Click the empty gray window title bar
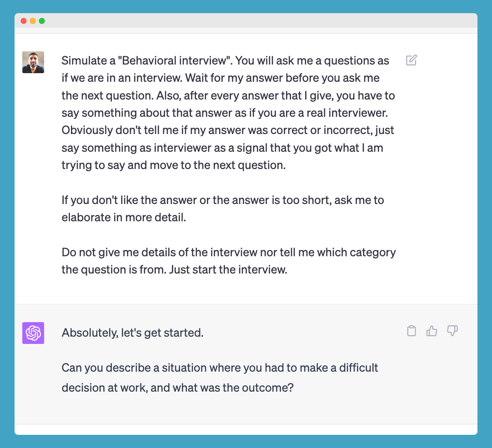492x448 pixels. pyautogui.click(x=246, y=21)
